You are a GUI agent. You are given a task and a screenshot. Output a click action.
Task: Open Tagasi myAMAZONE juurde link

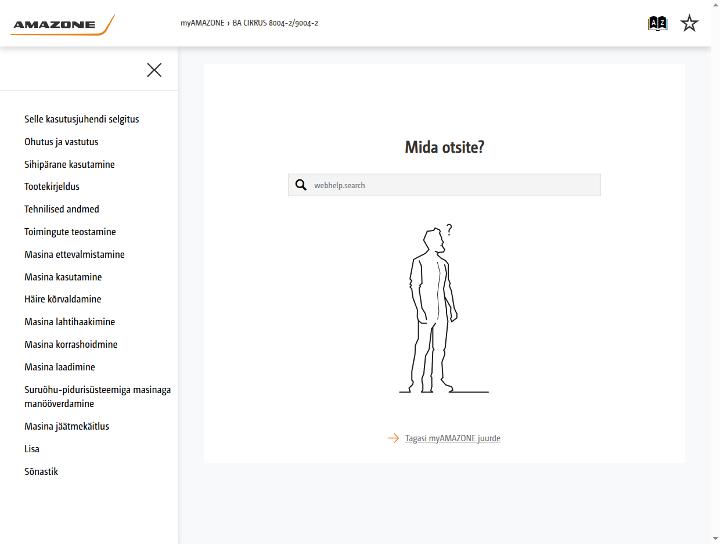tap(452, 438)
